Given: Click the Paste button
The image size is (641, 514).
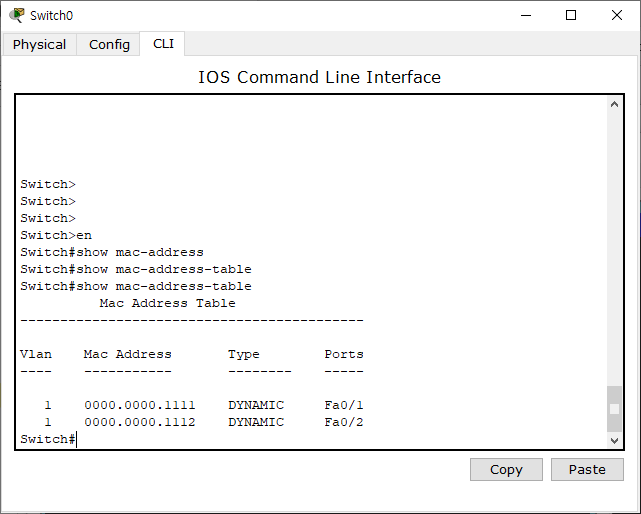Looking at the screenshot, I should (x=587, y=469).
